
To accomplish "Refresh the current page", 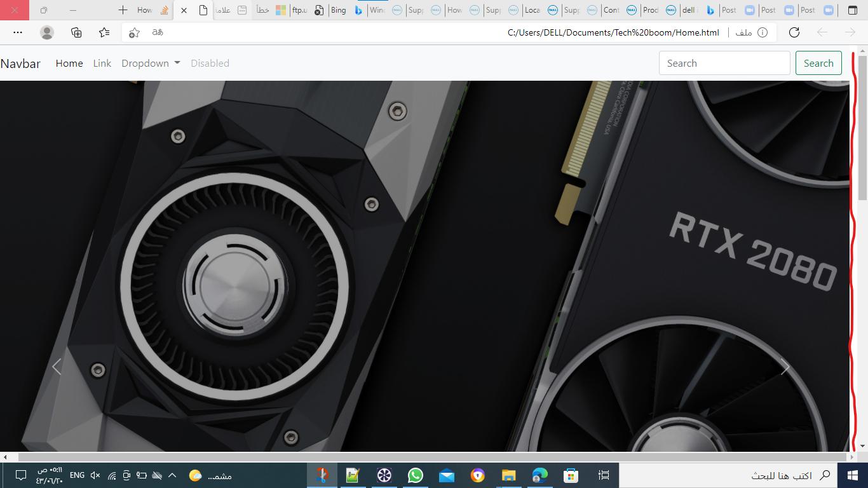I will tap(794, 32).
